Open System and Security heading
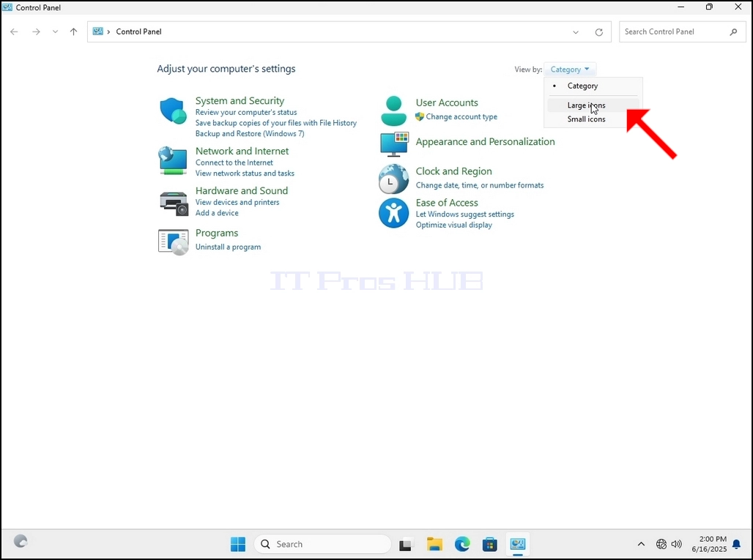Viewport: 753px width, 560px height. point(240,101)
